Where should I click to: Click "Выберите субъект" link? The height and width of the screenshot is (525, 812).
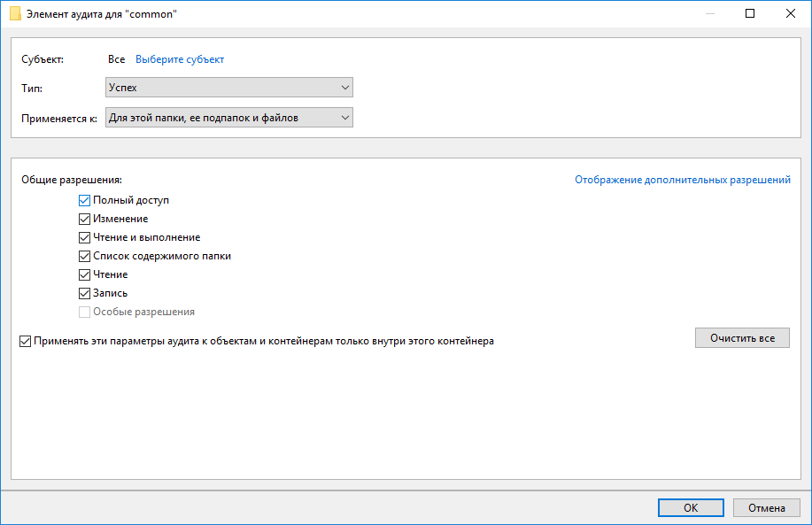click(180, 59)
